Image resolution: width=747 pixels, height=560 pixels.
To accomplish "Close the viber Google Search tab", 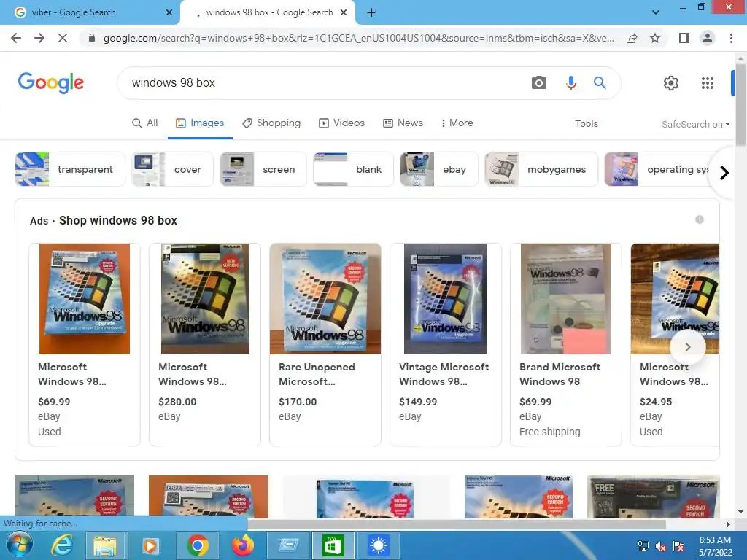I will [169, 12].
